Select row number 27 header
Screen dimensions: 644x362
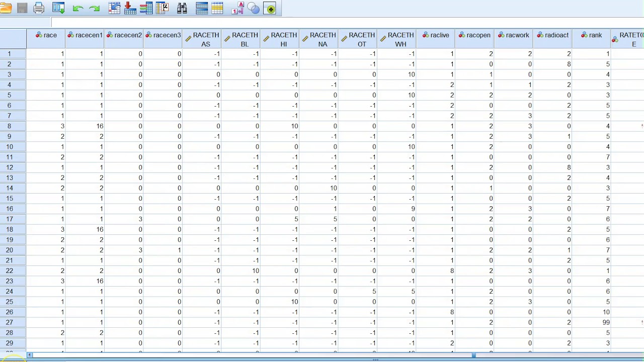point(13,322)
